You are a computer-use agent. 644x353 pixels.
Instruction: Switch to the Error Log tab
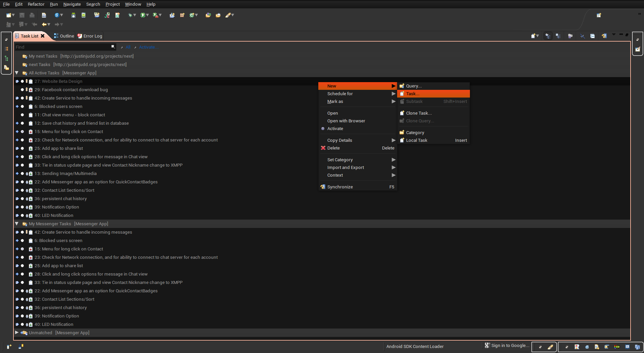coord(90,36)
